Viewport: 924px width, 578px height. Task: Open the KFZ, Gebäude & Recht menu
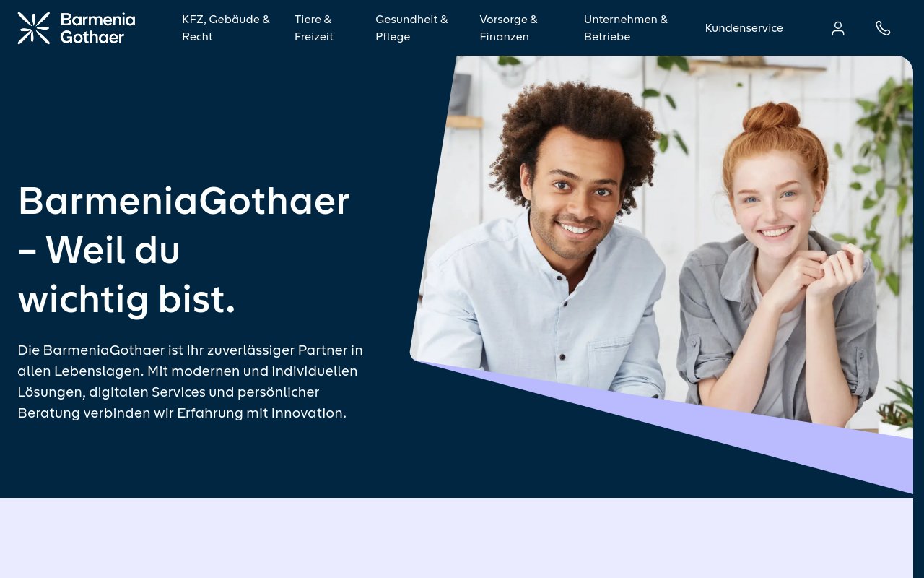(x=226, y=28)
